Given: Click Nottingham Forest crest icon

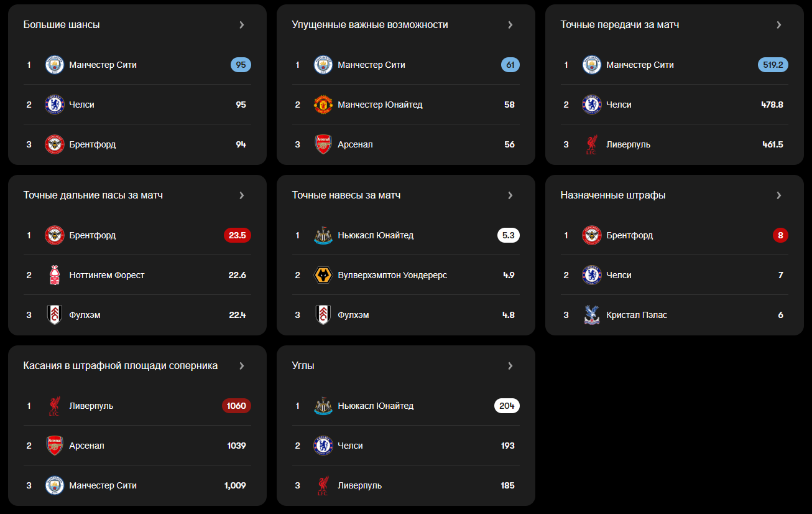Looking at the screenshot, I should pos(55,275).
